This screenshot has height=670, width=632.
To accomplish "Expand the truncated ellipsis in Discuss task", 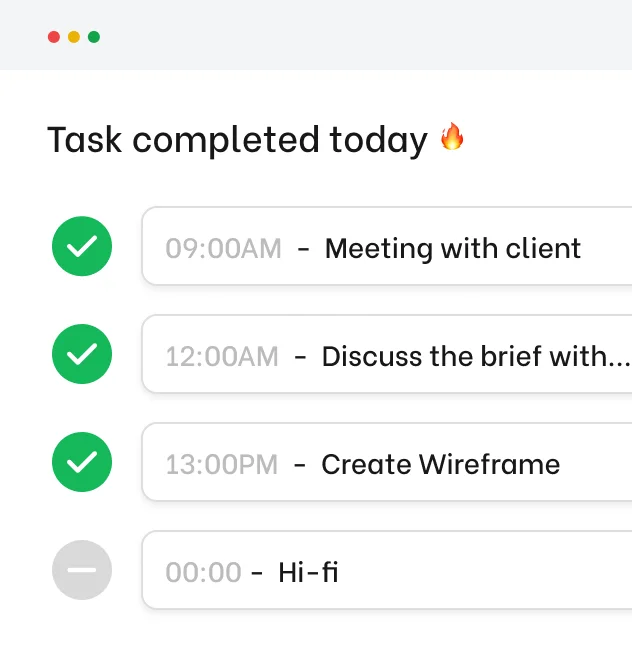I will point(620,358).
